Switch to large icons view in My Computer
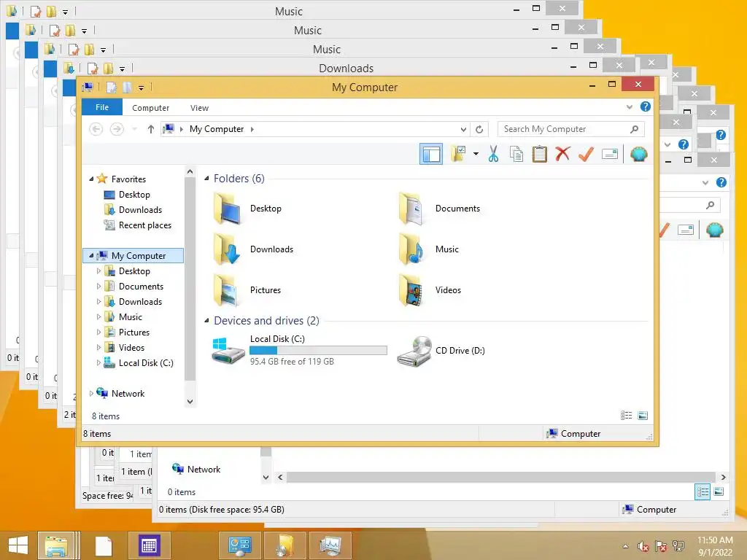This screenshot has width=747, height=560. [642, 416]
